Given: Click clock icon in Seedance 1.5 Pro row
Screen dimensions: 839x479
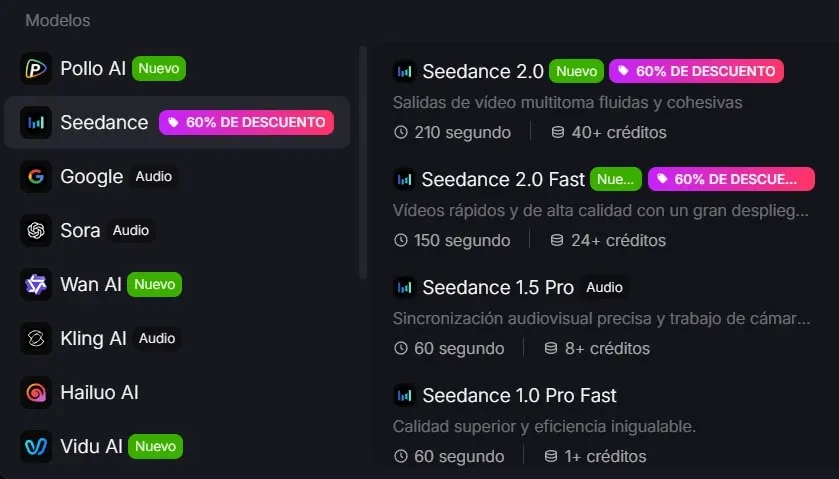Looking at the screenshot, I should point(401,348).
